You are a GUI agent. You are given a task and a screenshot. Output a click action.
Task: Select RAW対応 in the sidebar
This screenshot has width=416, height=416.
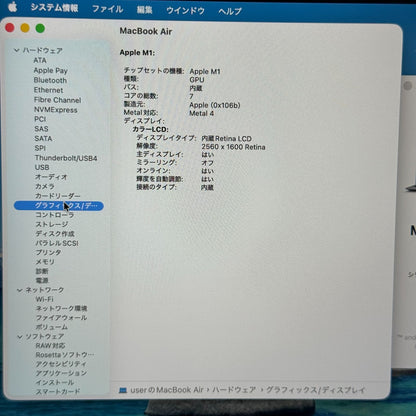[x=50, y=346]
